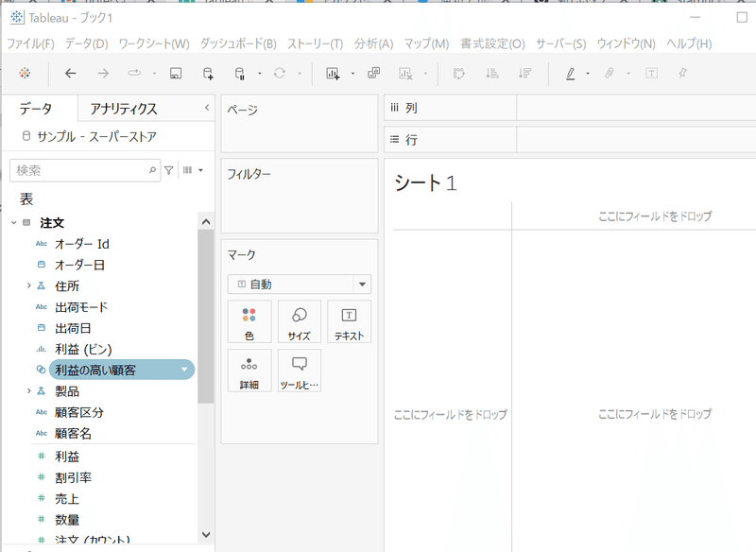Expand the 住所 hierarchy
Screen dimensions: 756x552
pos(29,285)
